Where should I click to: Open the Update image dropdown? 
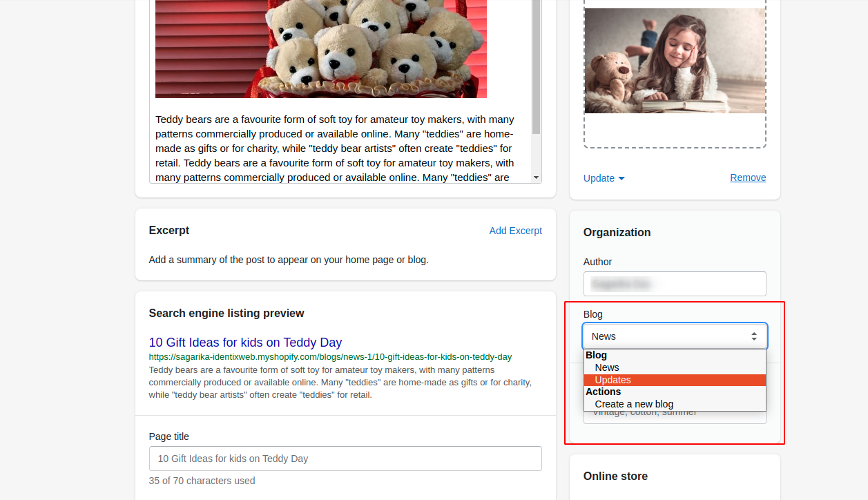604,178
